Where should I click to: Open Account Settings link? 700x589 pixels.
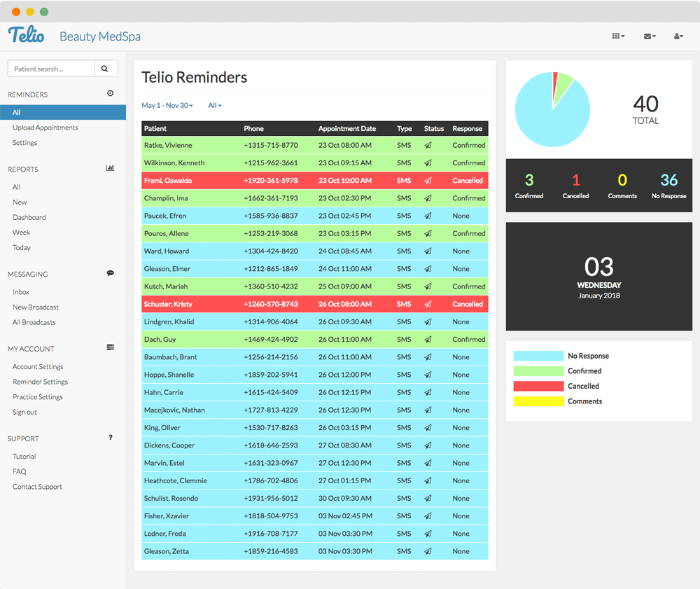[38, 366]
